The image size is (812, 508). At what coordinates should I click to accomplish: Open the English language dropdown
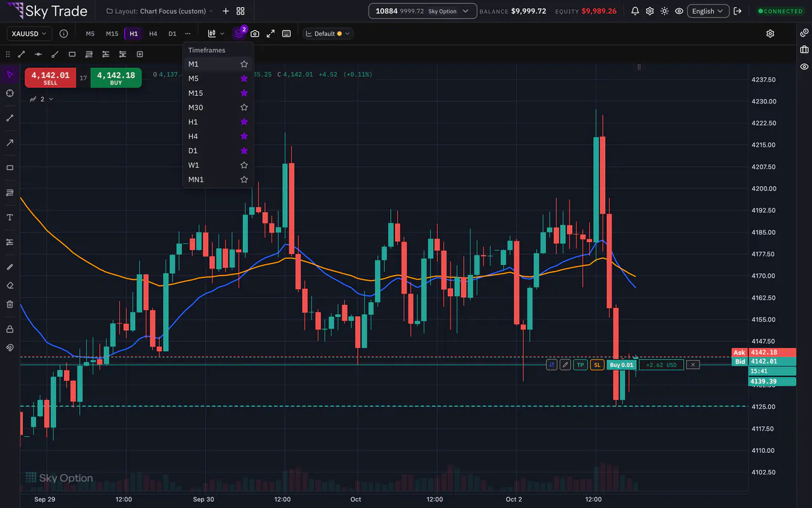coord(707,11)
